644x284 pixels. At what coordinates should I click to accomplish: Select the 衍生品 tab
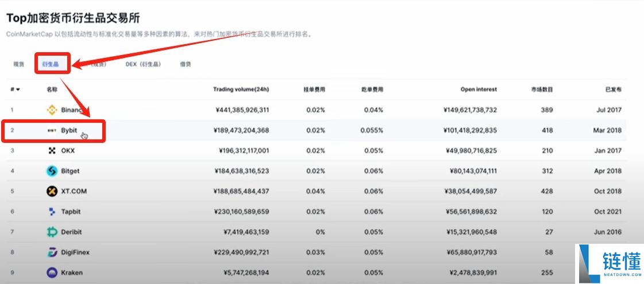point(51,64)
